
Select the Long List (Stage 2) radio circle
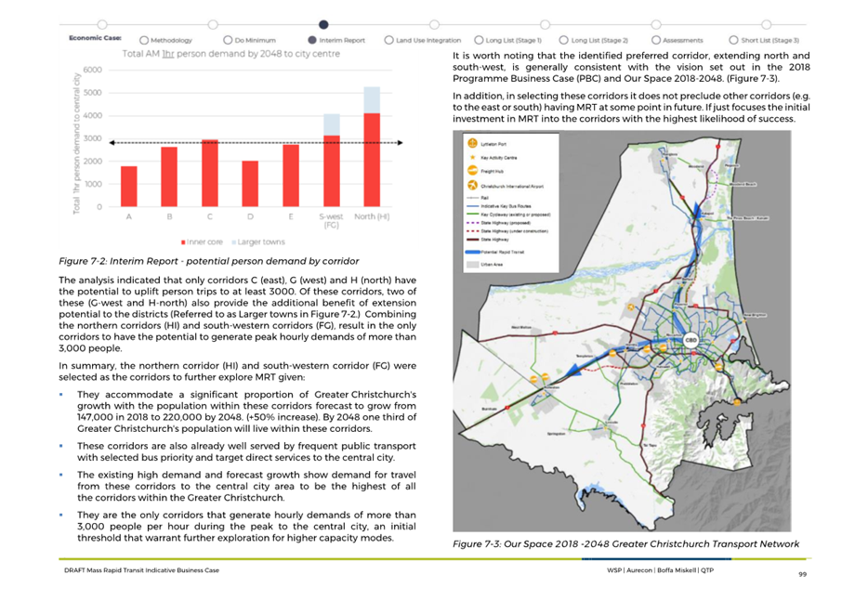coord(563,40)
